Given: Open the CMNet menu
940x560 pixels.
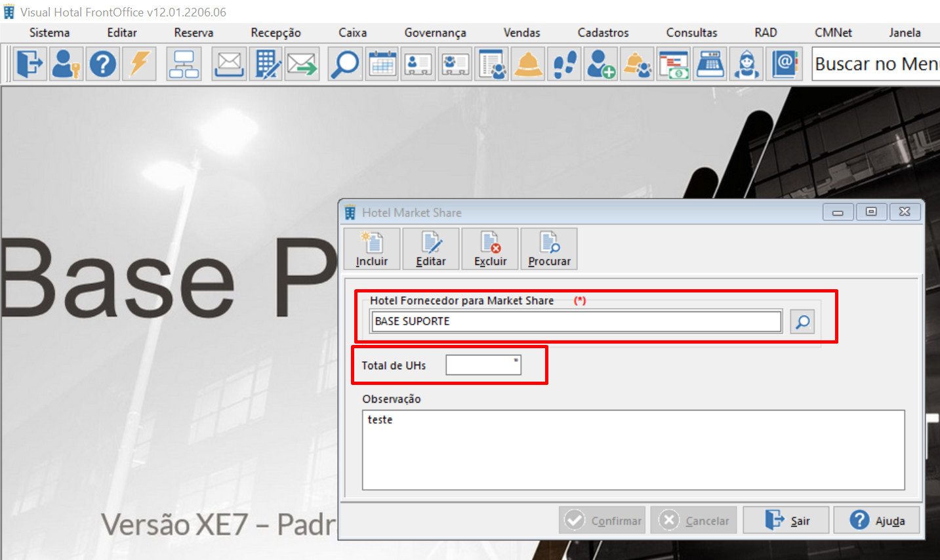Looking at the screenshot, I should pyautogui.click(x=833, y=32).
